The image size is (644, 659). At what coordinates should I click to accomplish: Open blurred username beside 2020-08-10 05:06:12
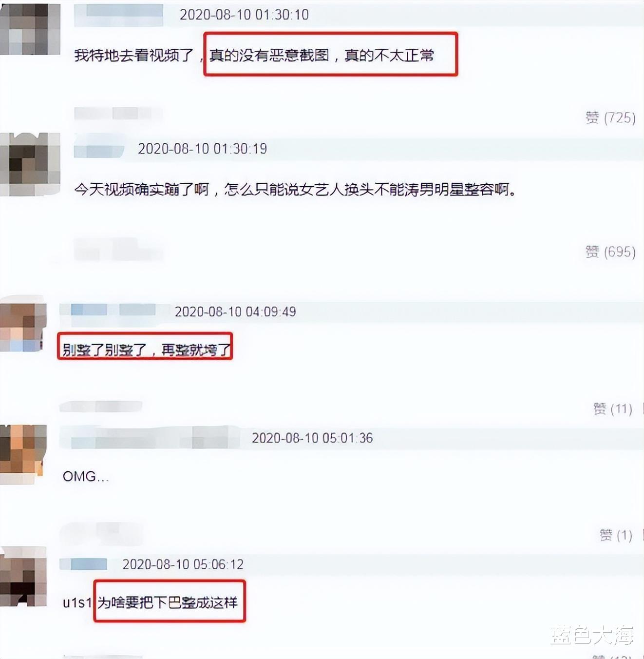[x=84, y=564]
